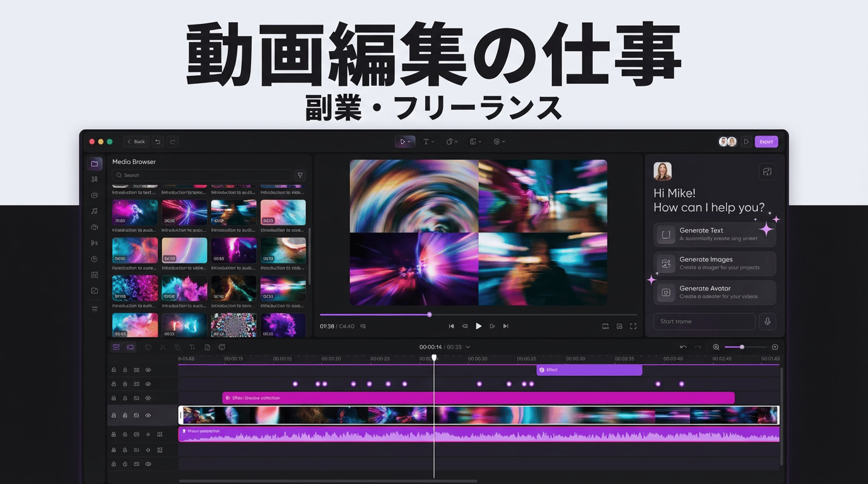Expand the timecode dropdown above the timeline
The width and height of the screenshot is (868, 484).
point(467,347)
